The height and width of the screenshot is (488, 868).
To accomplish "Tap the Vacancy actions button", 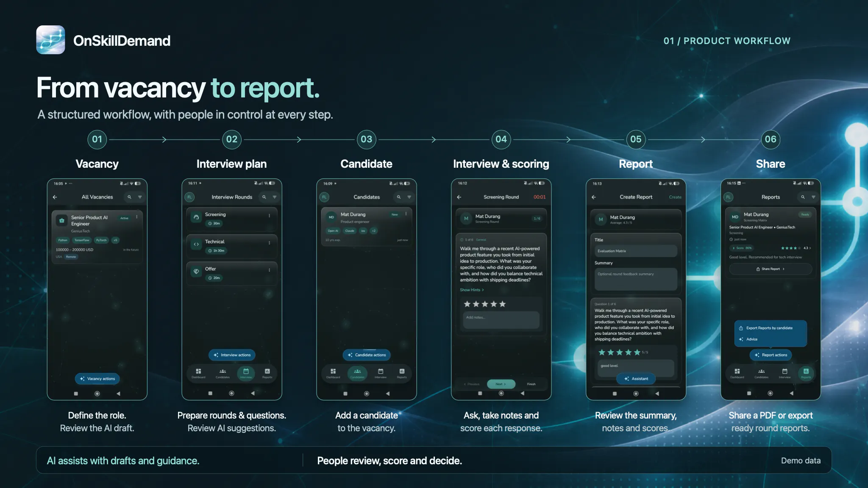I will tap(97, 379).
